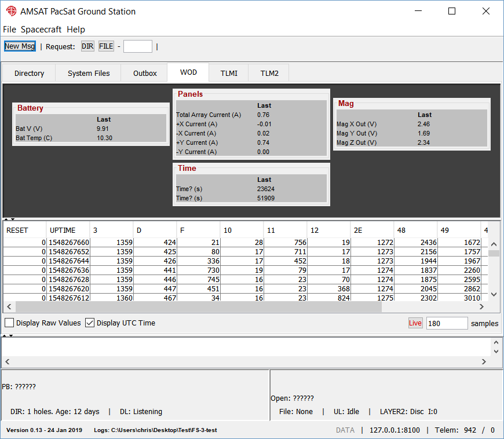This screenshot has width=504, height=439.
Task: Click the Logs path in the status bar
Action: pyautogui.click(x=155, y=430)
